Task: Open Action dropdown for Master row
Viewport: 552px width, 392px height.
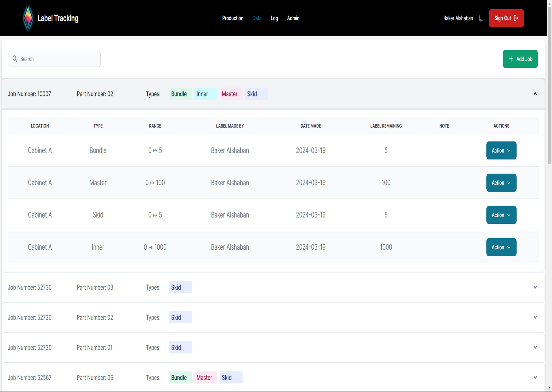Action: [501, 183]
